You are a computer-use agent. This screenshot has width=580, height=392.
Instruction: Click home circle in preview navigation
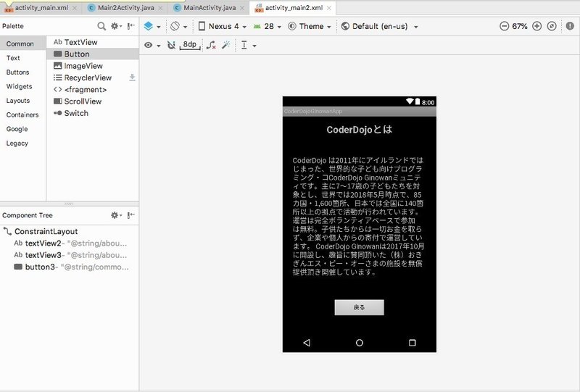point(359,343)
